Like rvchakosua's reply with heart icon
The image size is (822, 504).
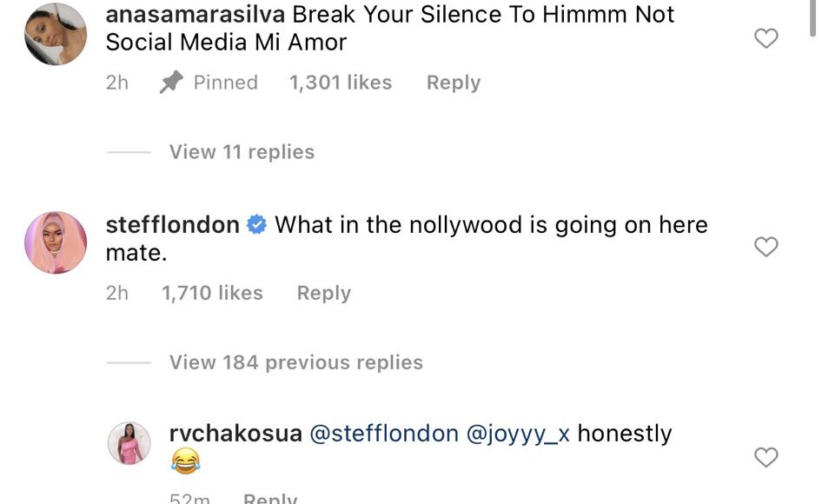click(766, 457)
